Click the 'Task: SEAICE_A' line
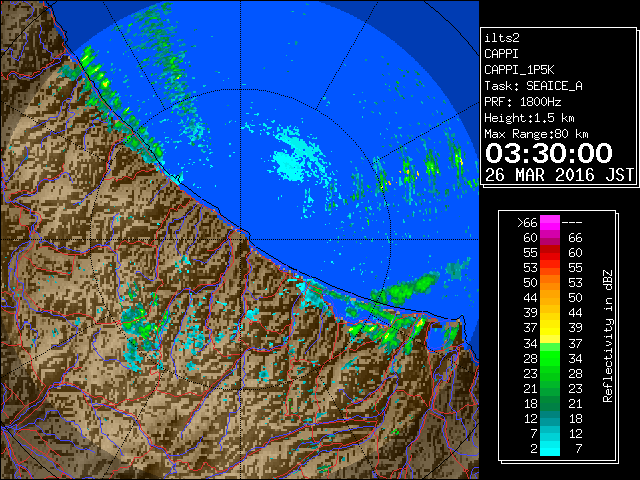Screen dimensions: 640x480 tap(533, 86)
